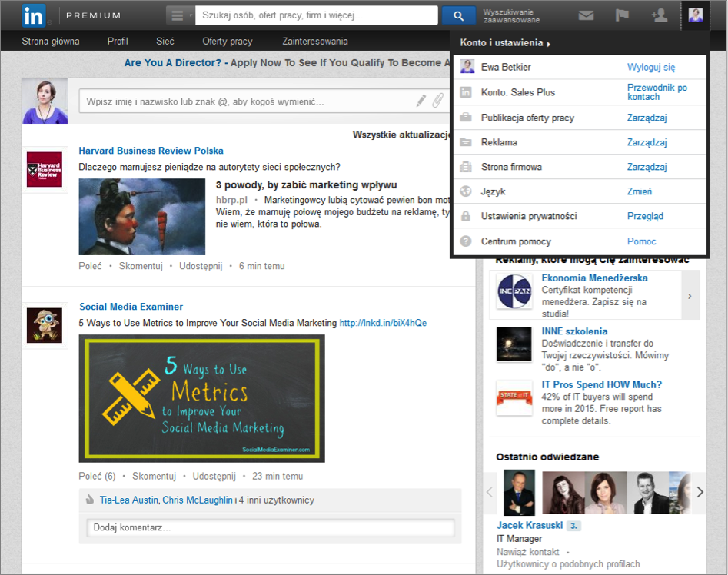Click the briefcase icon beside Publikacja oferty pracy
This screenshot has width=728, height=575.
pyautogui.click(x=465, y=118)
